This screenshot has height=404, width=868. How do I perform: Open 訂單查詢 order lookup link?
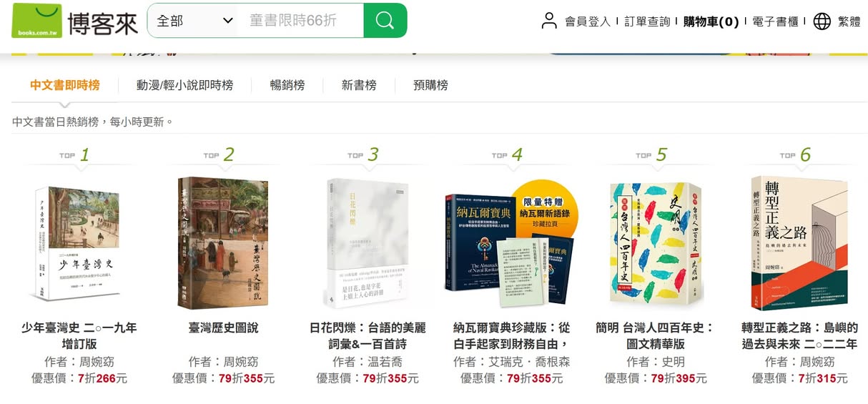click(647, 21)
